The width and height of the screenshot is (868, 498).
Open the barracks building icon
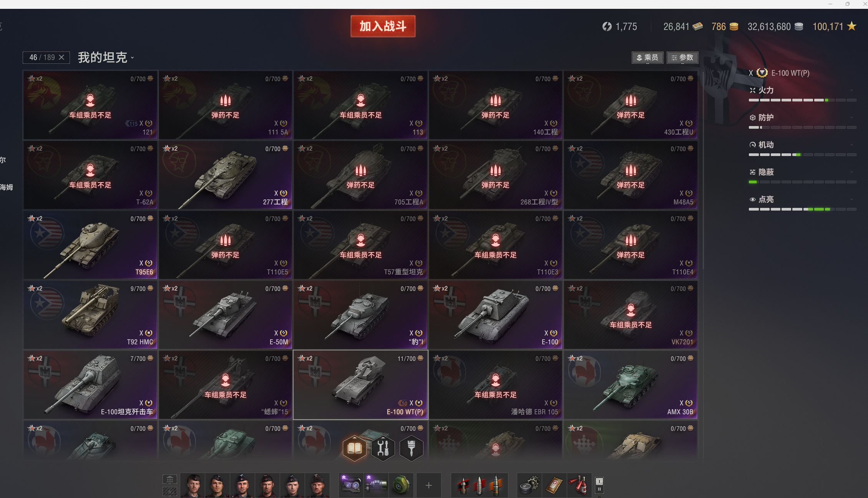click(170, 479)
